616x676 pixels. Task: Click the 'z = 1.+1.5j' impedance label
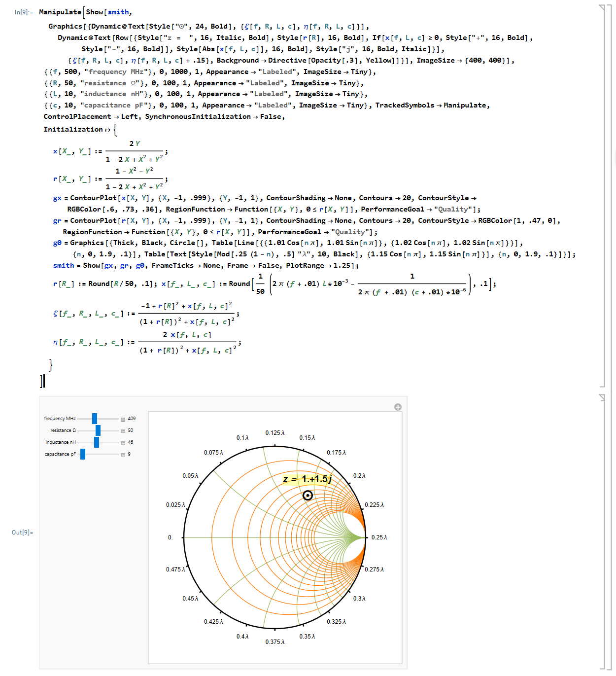coord(308,479)
